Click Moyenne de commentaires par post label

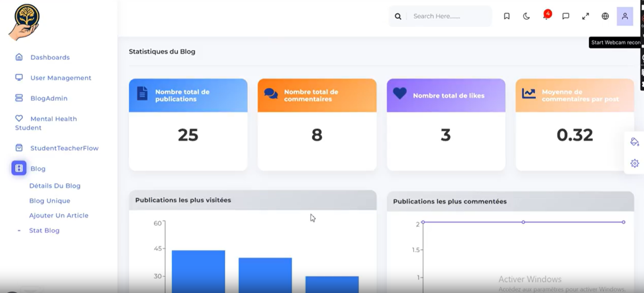click(580, 96)
